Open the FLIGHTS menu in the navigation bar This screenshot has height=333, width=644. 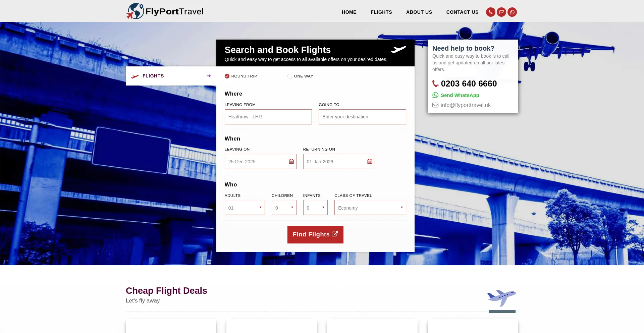click(x=381, y=12)
